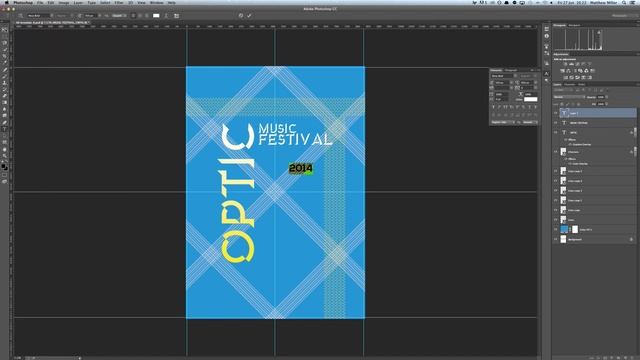Select the Hand tool
This screenshot has height=360, width=640.
5,149
